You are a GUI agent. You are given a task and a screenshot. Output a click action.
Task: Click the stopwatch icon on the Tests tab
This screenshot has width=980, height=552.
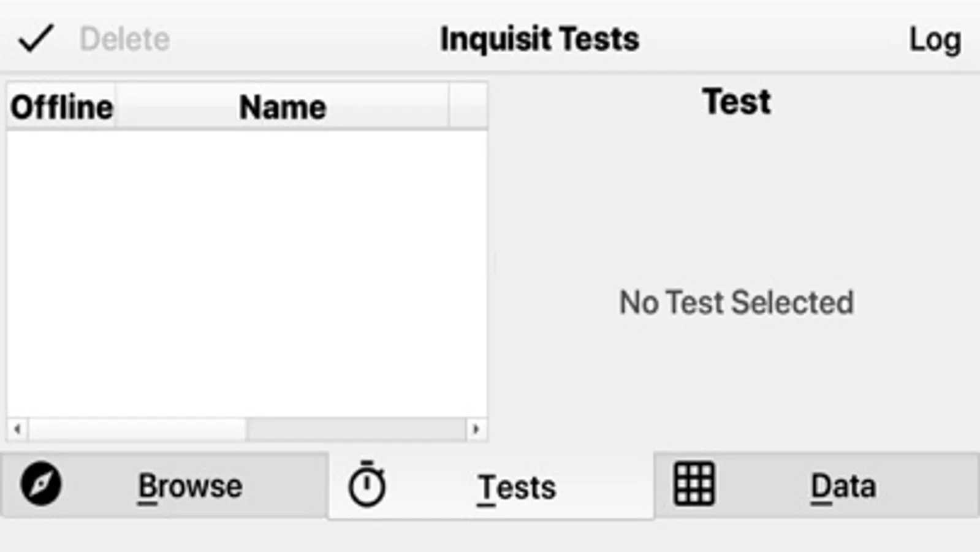point(367,485)
